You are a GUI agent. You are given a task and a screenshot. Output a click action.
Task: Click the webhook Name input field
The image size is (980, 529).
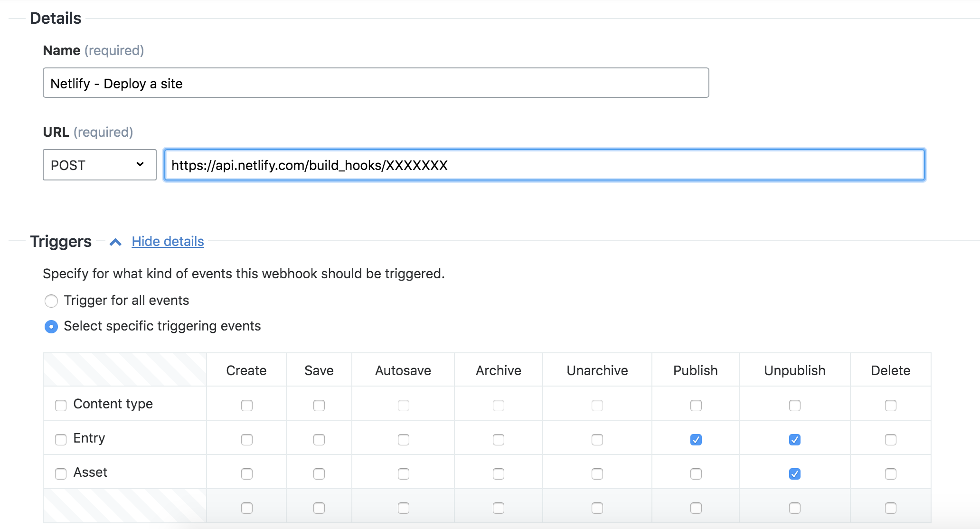376,83
